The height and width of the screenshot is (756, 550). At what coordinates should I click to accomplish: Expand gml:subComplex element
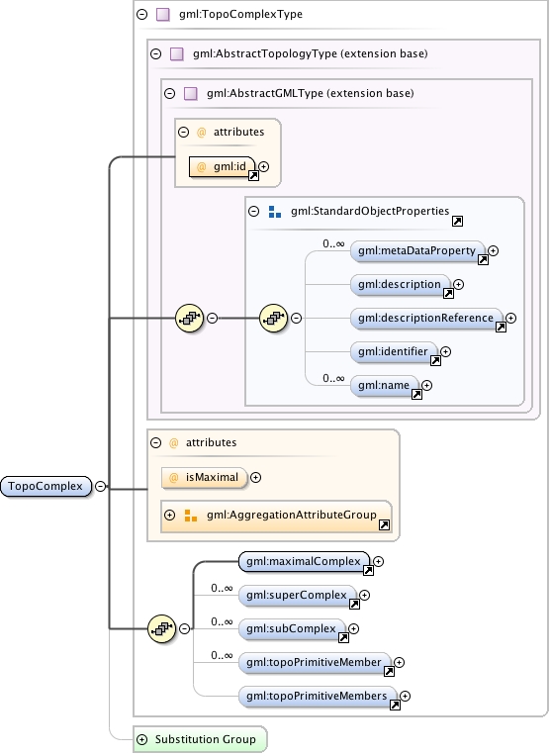click(354, 628)
